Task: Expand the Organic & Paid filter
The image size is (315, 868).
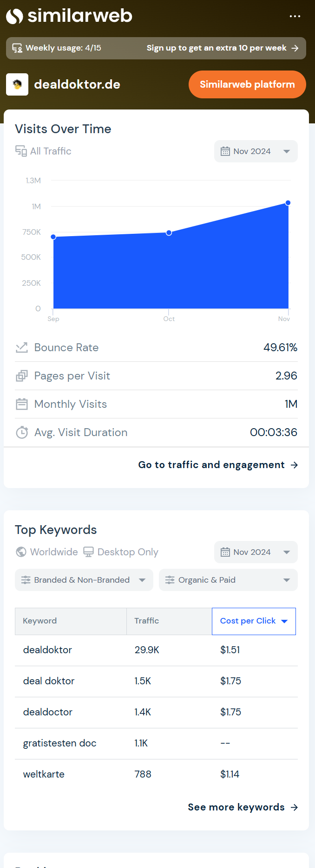Action: tap(228, 580)
